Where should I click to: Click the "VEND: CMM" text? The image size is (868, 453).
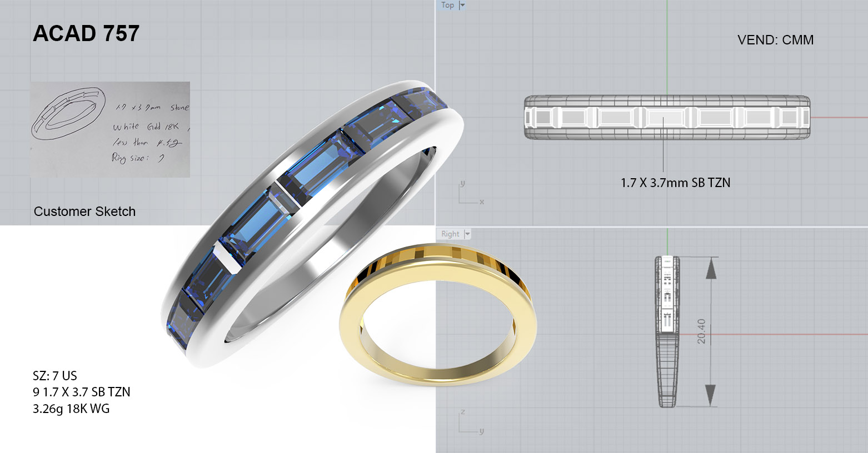coord(775,40)
